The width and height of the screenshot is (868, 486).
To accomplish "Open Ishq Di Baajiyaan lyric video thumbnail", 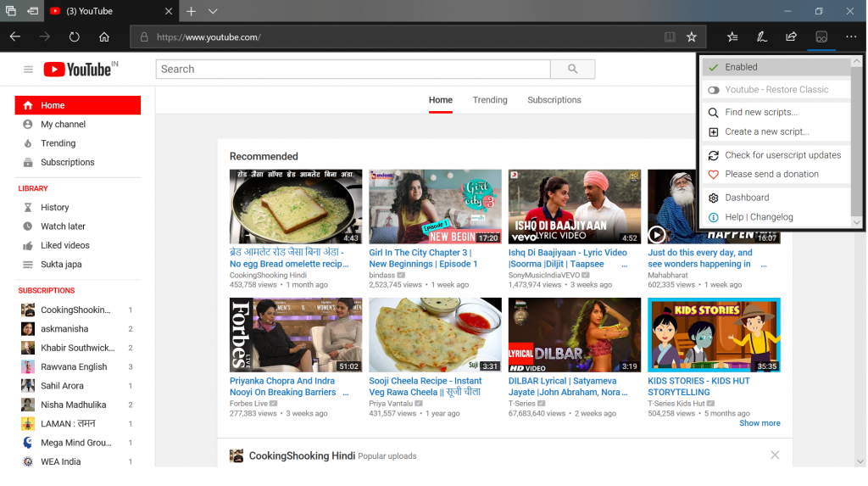I will point(575,207).
